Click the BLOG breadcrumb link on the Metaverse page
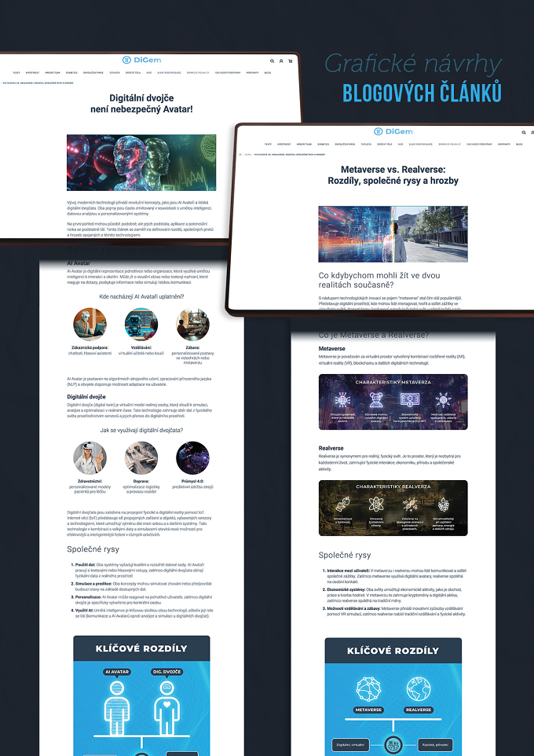534x756 pixels. click(247, 154)
